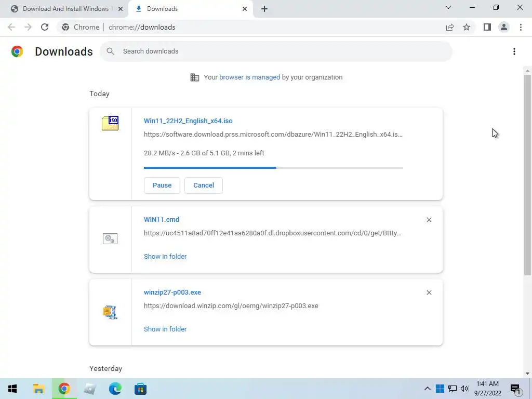This screenshot has width=532, height=399.
Task: Click the Chrome logo beside Downloads heading
Action: click(17, 51)
